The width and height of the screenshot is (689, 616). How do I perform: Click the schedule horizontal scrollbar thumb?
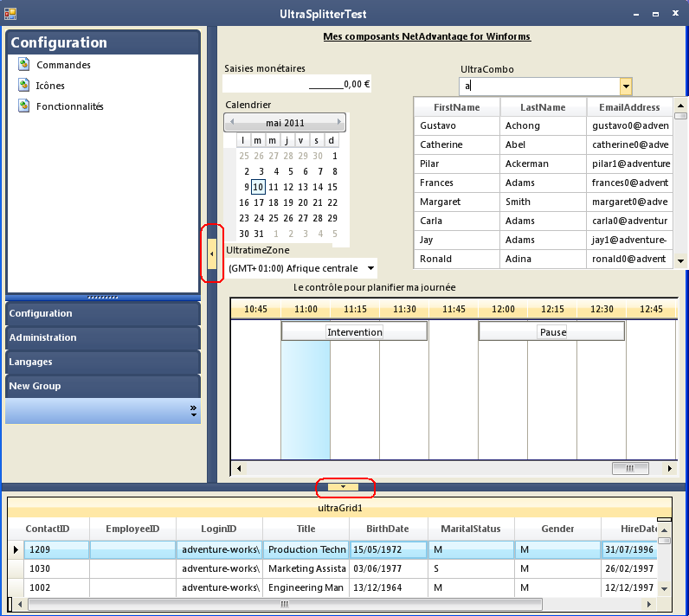(630, 468)
